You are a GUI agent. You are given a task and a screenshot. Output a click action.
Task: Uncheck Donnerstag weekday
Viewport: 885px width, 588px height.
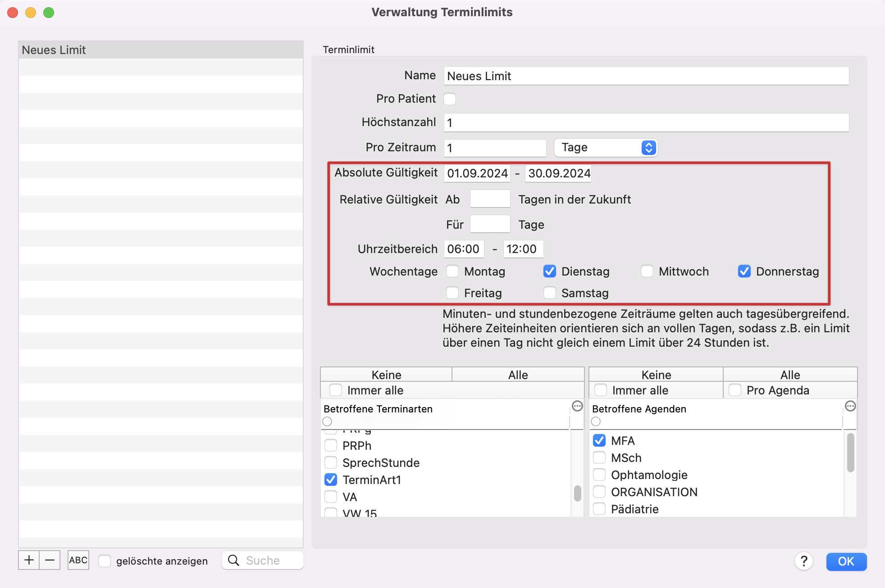[744, 271]
